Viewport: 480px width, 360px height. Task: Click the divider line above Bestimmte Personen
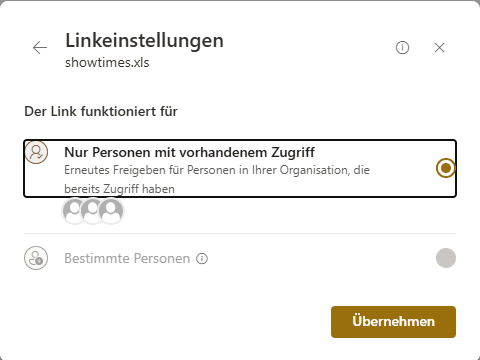pyautogui.click(x=240, y=233)
